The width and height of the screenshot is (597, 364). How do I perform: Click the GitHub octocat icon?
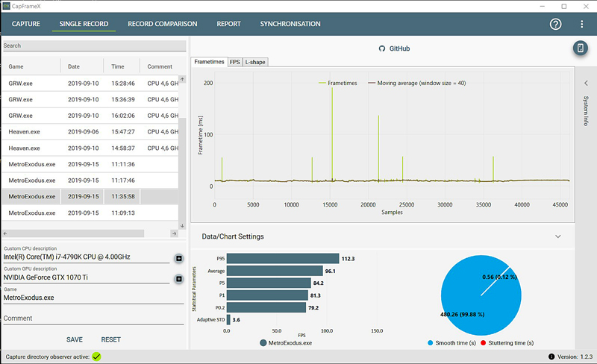tap(382, 48)
